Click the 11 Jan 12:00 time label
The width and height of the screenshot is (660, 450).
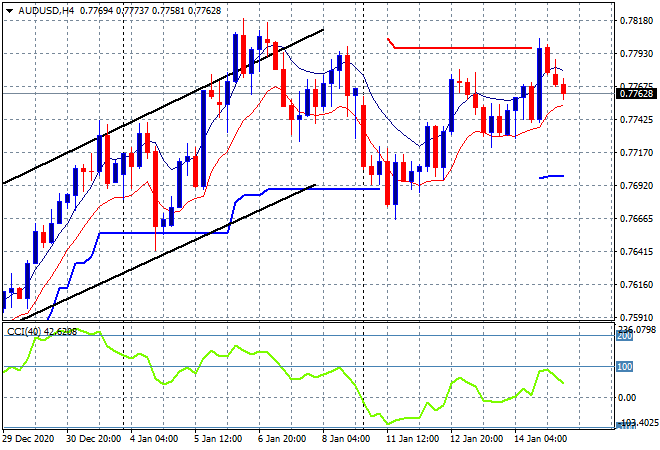[412, 439]
